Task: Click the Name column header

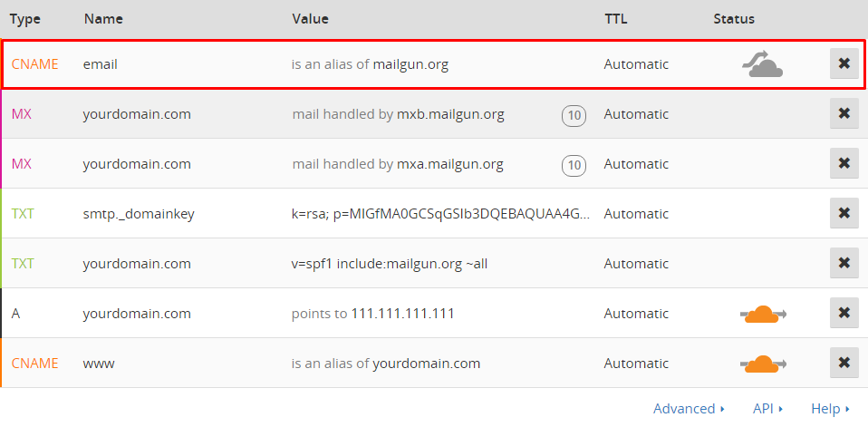Action: [103, 19]
